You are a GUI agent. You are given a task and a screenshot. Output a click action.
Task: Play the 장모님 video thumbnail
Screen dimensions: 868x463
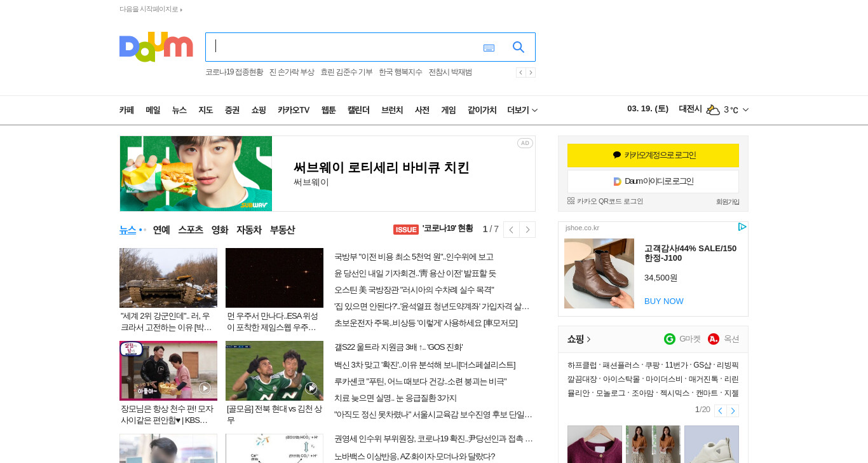coord(168,371)
